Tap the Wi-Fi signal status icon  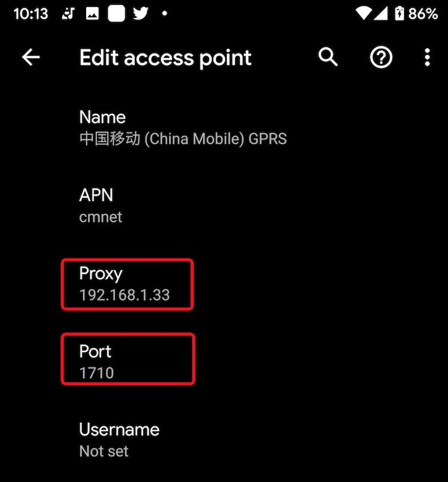363,14
